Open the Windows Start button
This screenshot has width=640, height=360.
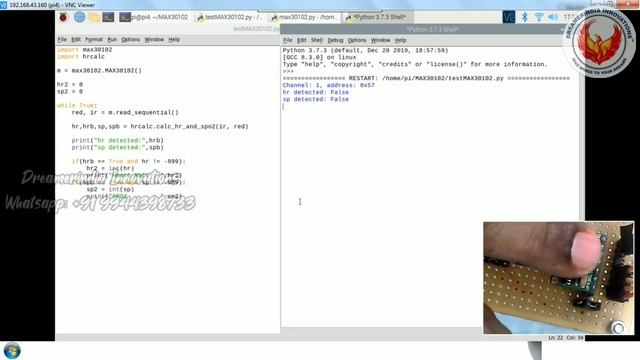tap(12, 351)
